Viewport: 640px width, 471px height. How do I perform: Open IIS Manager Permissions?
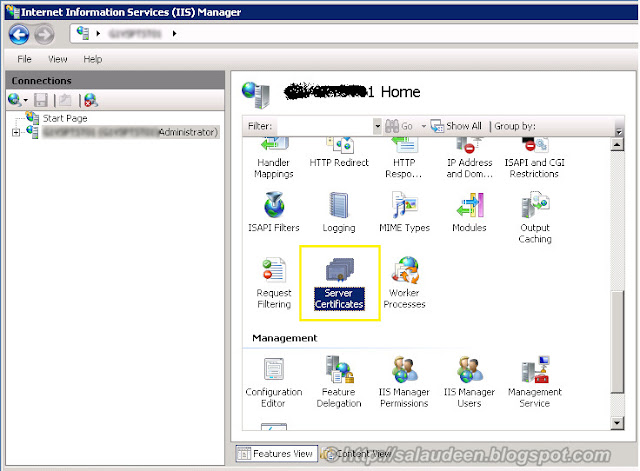click(x=404, y=382)
